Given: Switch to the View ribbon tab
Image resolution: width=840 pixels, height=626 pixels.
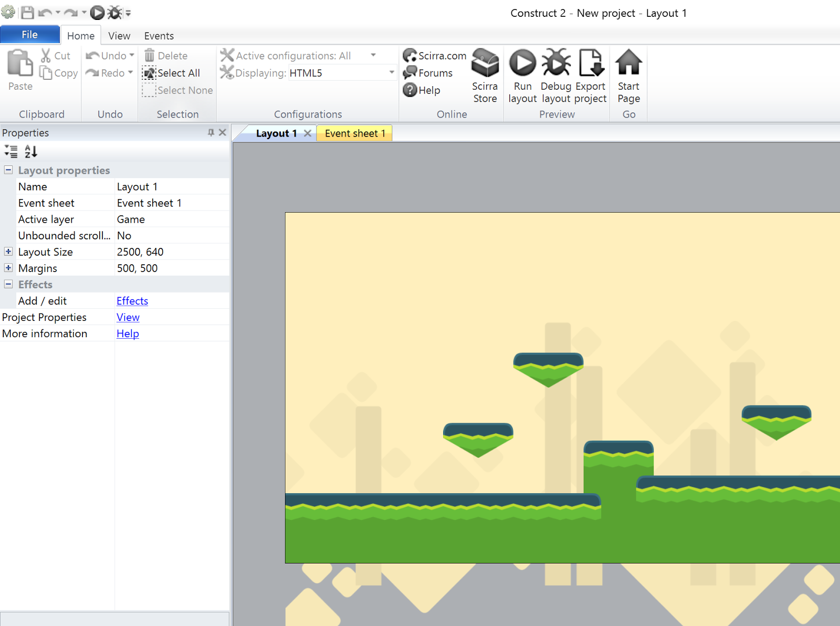Looking at the screenshot, I should point(119,36).
